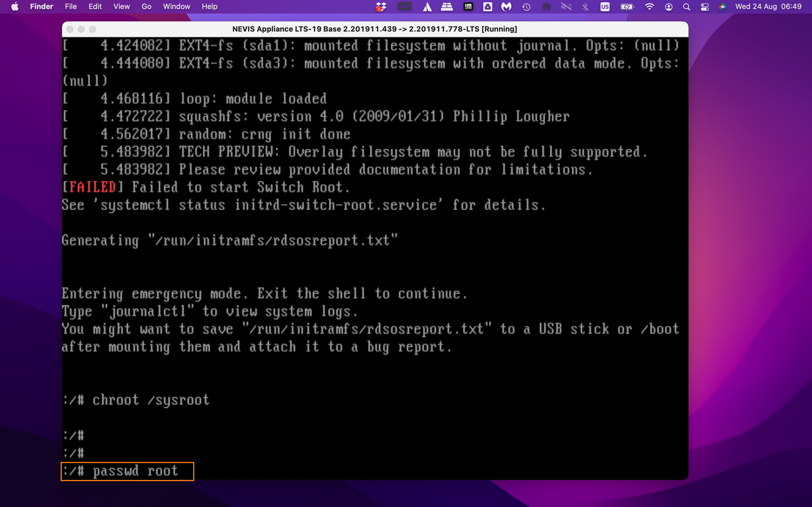Screen dimensions: 812x507
Task: Open the Dropbox menu bar icon
Action: pos(381,7)
